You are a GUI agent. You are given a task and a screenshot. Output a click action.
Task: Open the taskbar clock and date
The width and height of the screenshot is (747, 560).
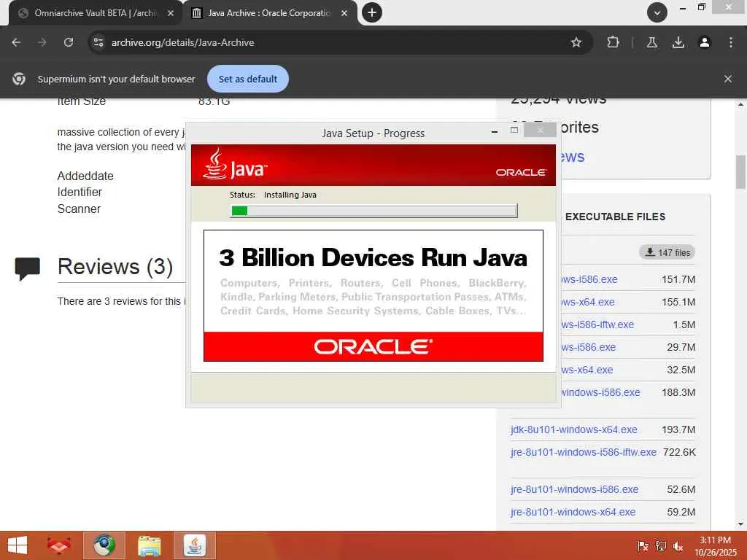tap(715, 545)
